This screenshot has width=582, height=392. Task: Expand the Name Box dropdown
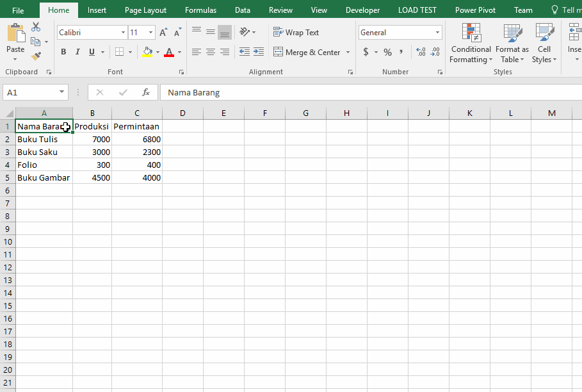61,92
